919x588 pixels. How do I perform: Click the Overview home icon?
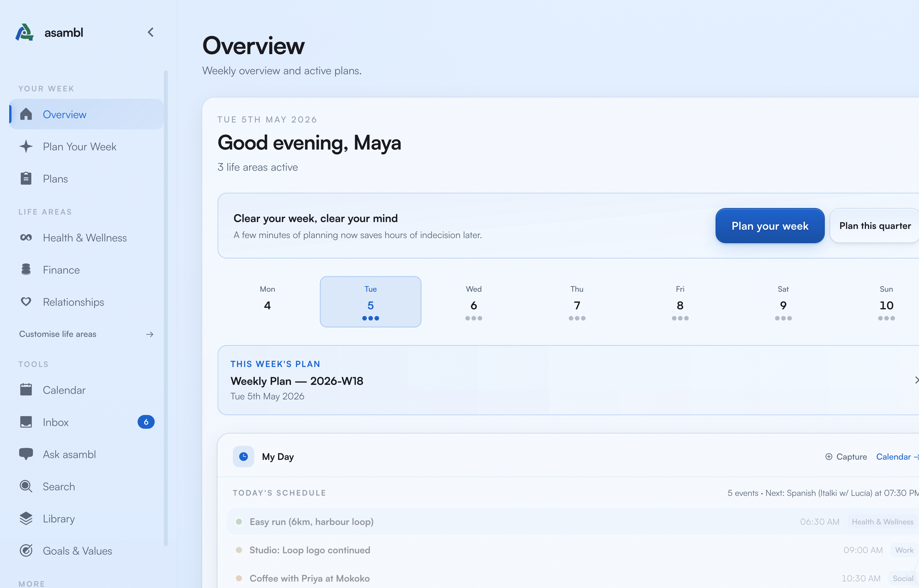click(x=26, y=114)
